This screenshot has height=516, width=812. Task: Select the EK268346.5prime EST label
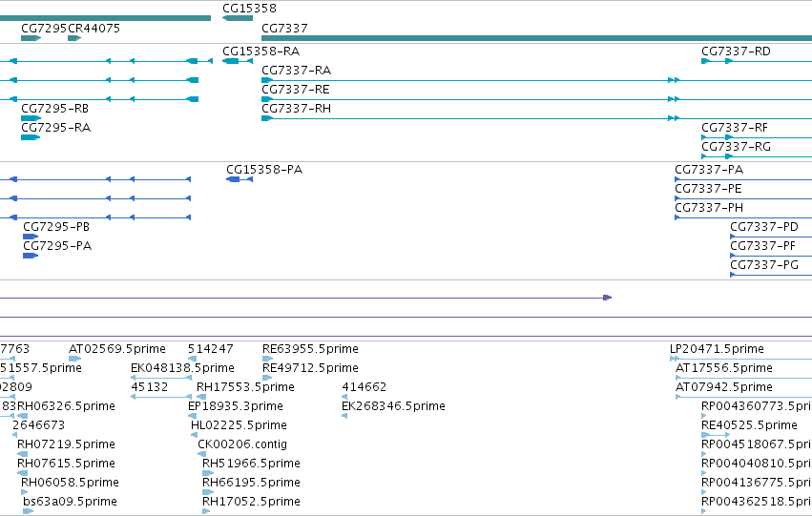pos(393,405)
